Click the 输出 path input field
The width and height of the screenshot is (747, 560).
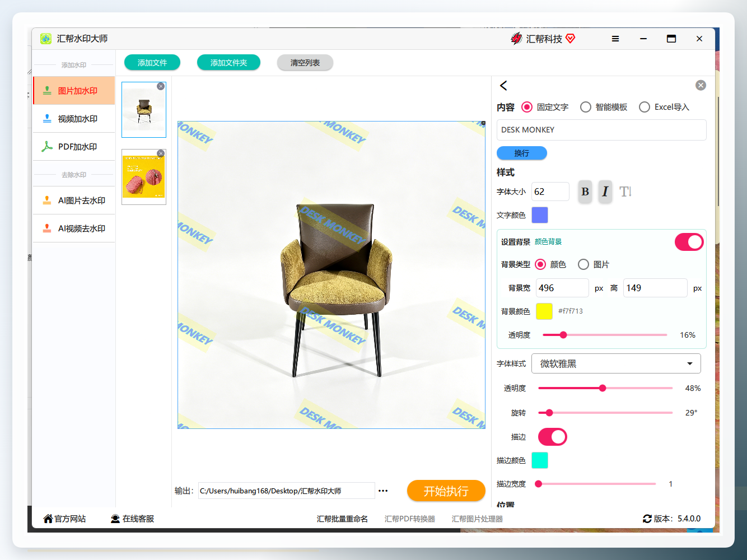pos(287,491)
